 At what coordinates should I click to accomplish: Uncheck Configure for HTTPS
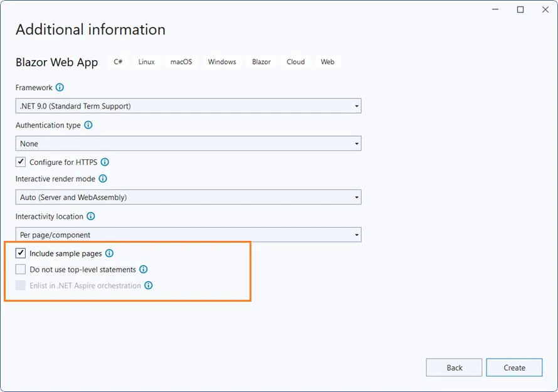20,161
